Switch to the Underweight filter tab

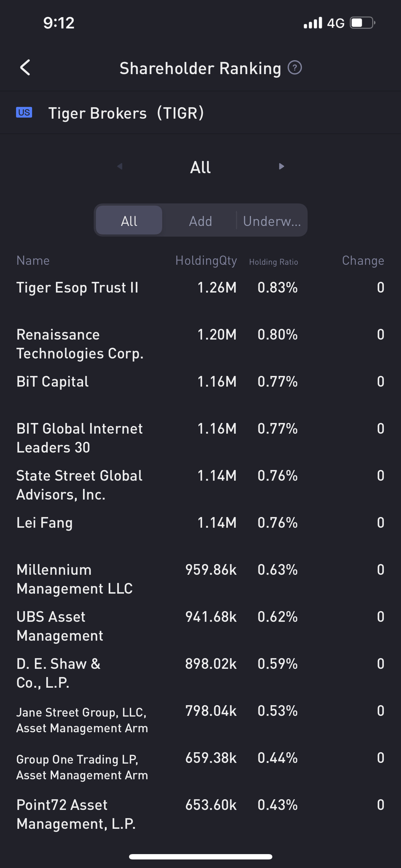pos(272,221)
